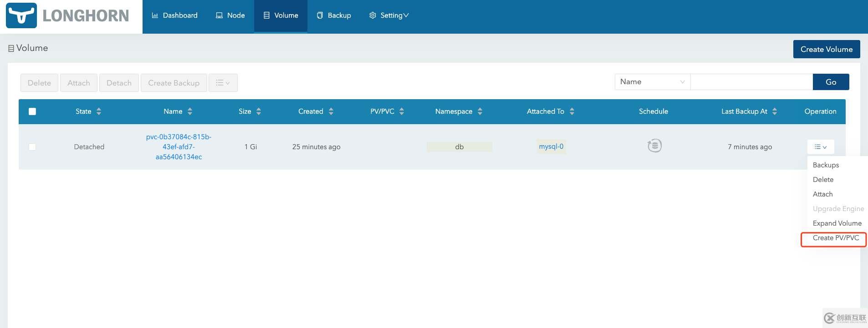Expand the Setting menu
This screenshot has width=868, height=328.
coord(389,15)
